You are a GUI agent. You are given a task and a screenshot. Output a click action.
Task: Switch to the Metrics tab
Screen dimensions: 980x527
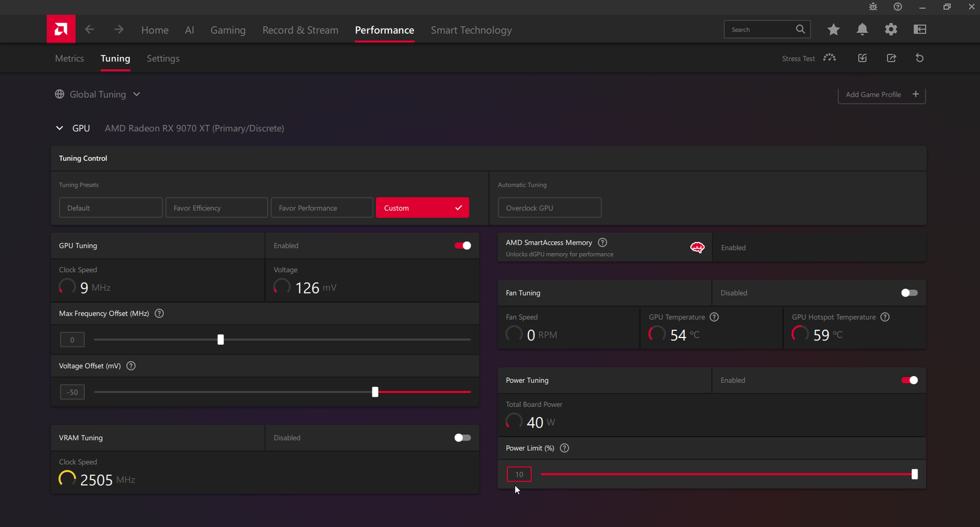click(69, 59)
